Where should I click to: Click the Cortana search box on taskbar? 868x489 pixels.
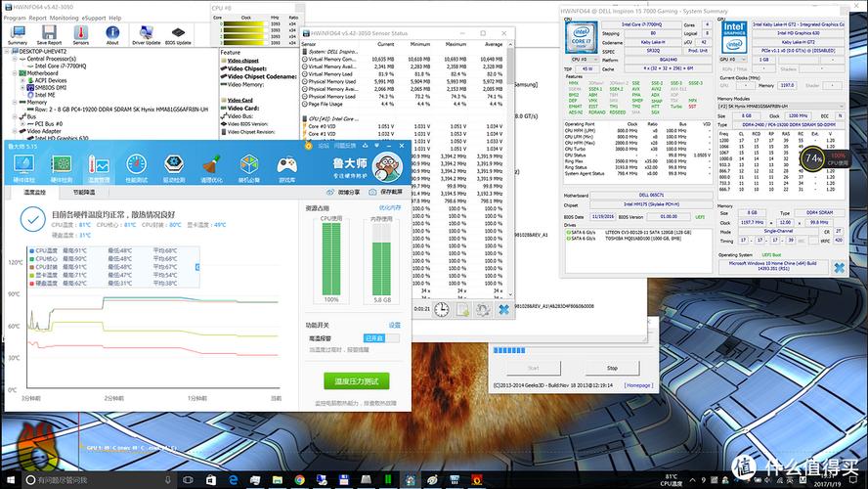tap(101, 479)
